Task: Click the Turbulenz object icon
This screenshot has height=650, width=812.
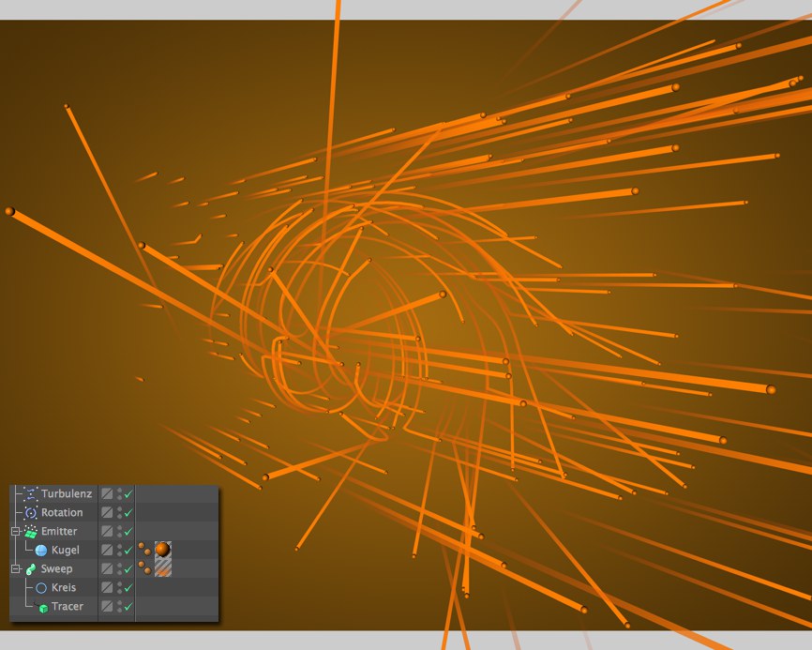Action: (x=30, y=493)
